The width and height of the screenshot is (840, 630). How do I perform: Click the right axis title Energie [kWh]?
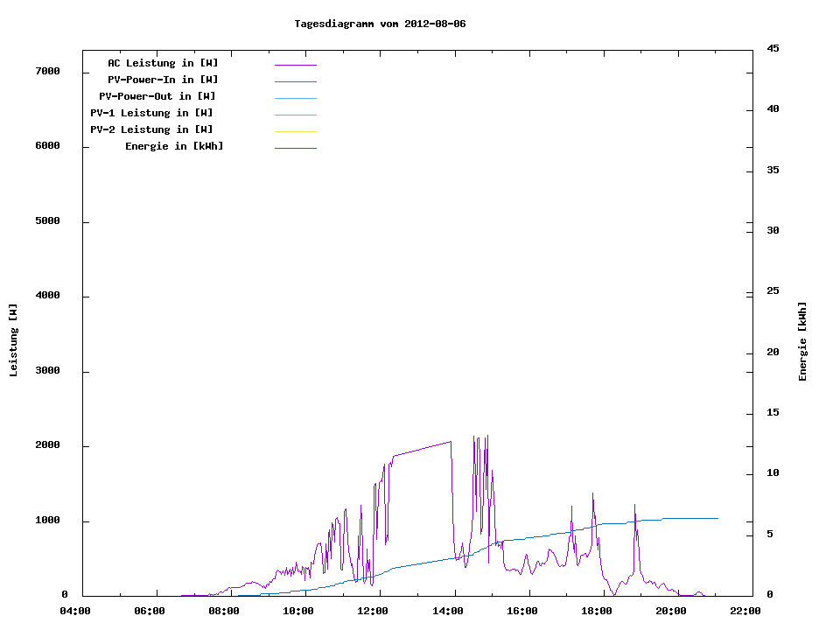click(x=802, y=341)
